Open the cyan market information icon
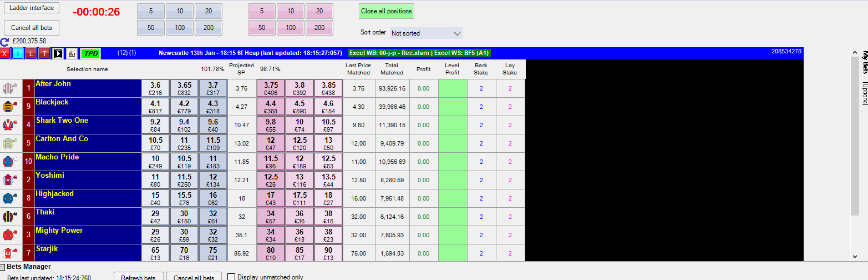868x280 pixels. (x=18, y=53)
